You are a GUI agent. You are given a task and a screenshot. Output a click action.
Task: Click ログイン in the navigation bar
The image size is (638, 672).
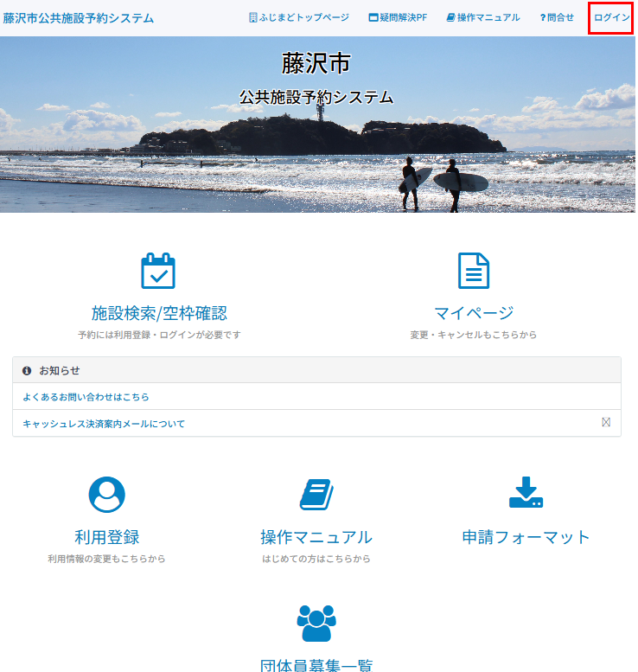[611, 17]
